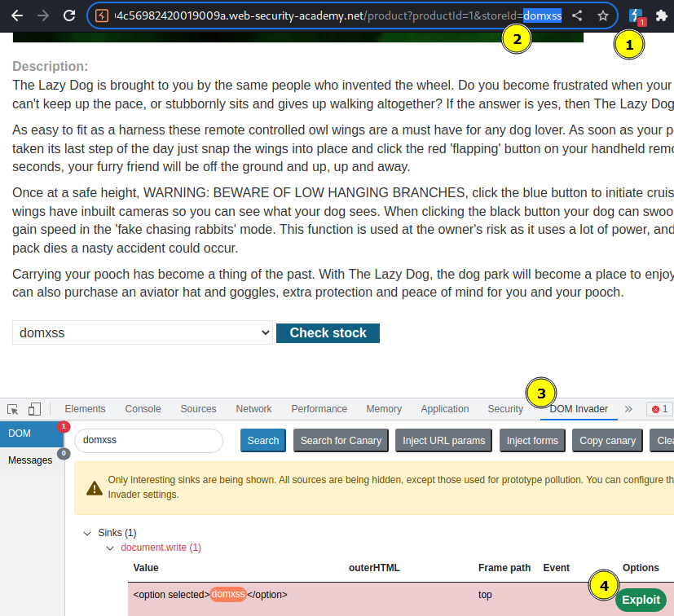674x616 pixels.
Task: Open the DevTools error count badge
Action: pyautogui.click(x=660, y=409)
